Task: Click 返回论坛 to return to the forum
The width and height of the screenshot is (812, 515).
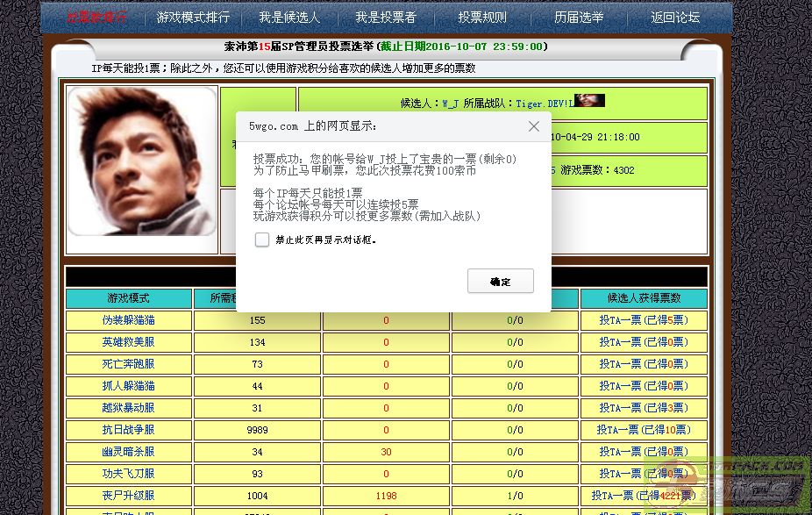Action: pyautogui.click(x=675, y=18)
